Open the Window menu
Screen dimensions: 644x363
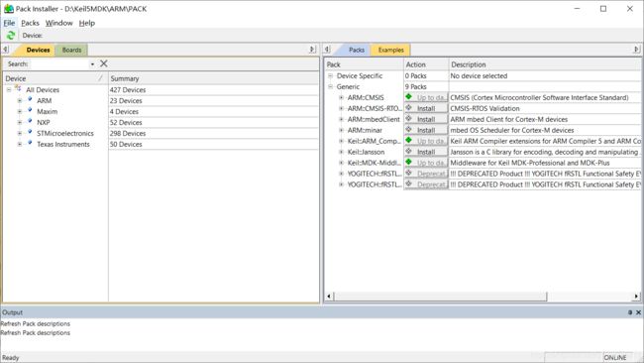coord(58,23)
